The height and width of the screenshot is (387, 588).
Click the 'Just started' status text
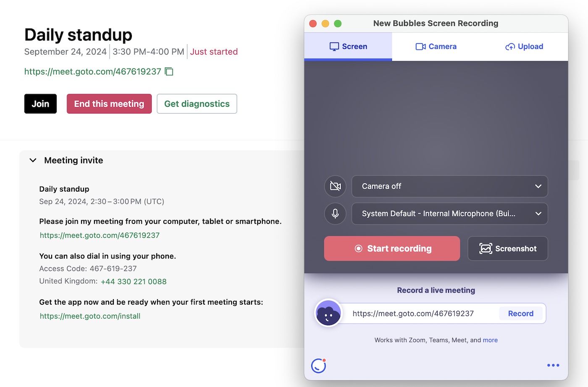(214, 52)
